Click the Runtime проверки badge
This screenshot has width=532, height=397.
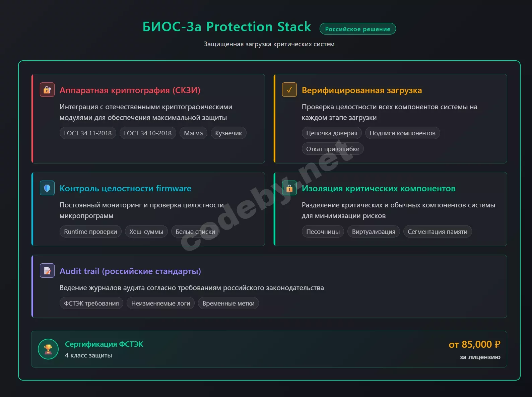coord(90,231)
